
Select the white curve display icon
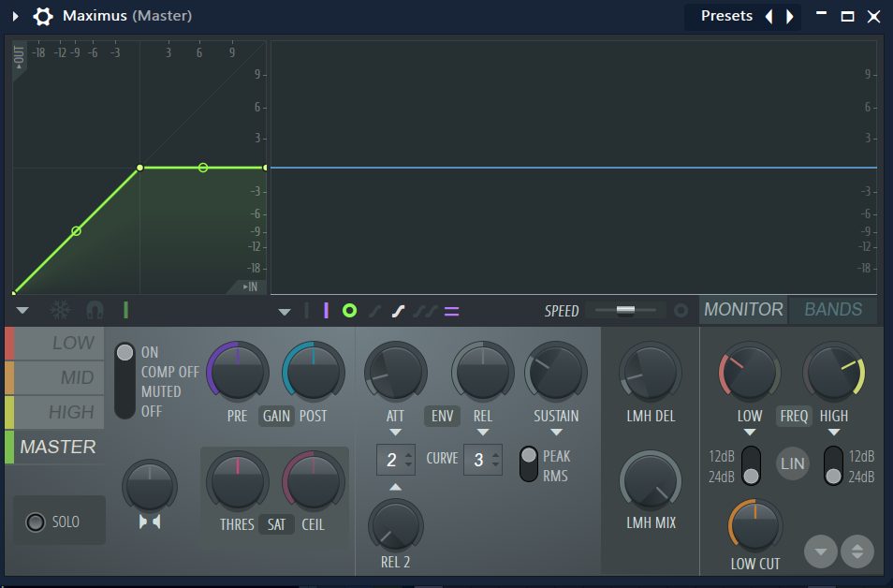click(x=398, y=311)
